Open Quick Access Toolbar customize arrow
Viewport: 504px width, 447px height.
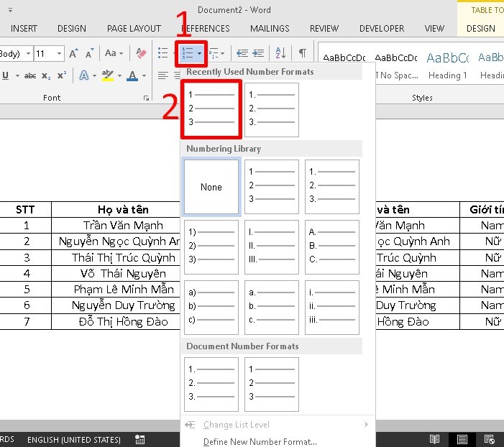point(10,10)
